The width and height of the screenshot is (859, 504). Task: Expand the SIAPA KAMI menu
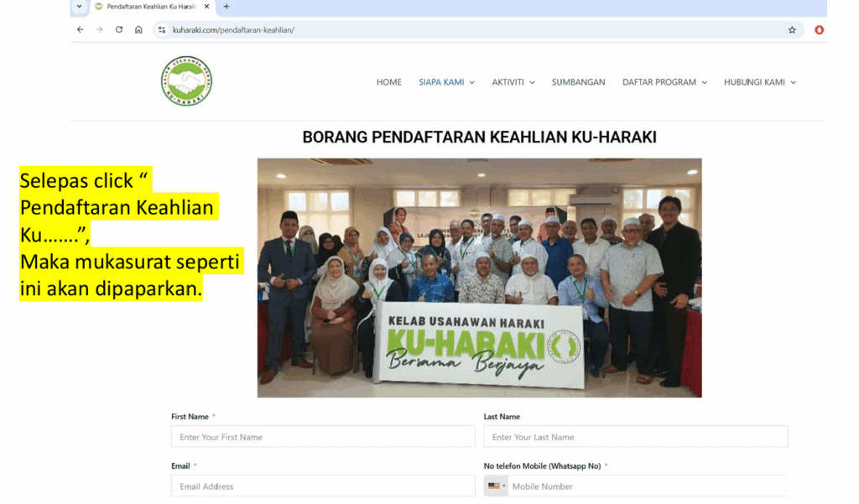(x=446, y=82)
